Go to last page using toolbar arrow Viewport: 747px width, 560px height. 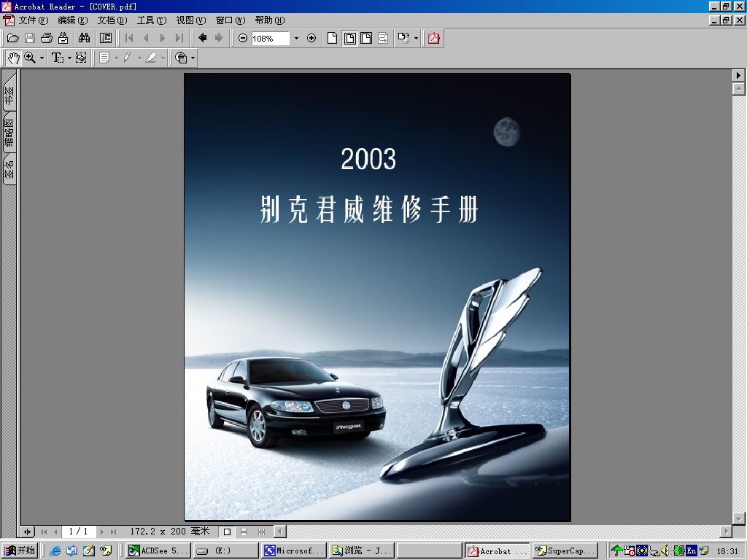(179, 39)
